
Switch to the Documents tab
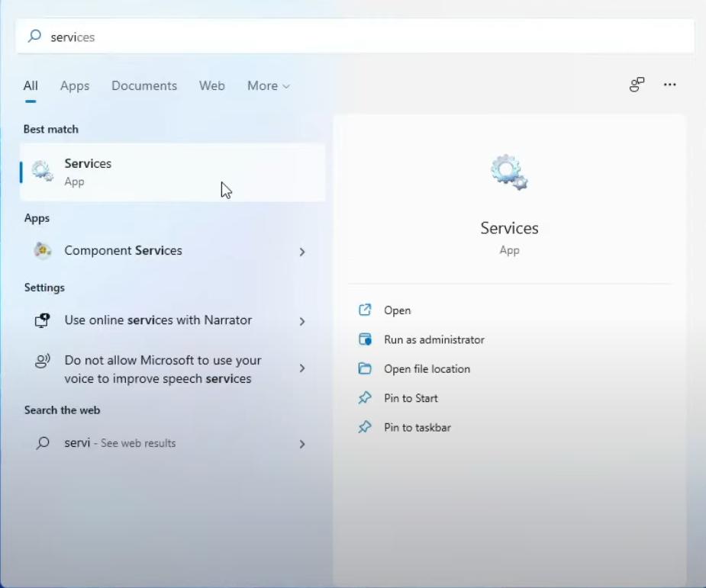click(x=144, y=85)
